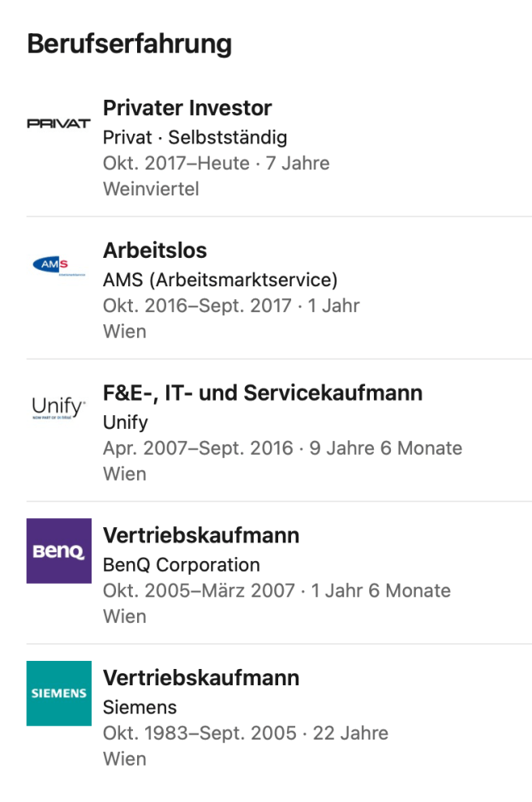
Task: Click the Unify company logo
Action: point(58,406)
